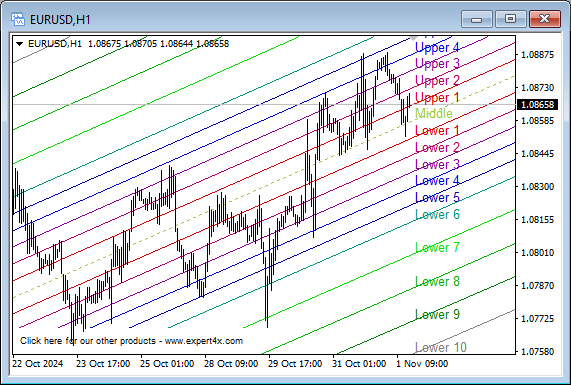This screenshot has width=571, height=385.
Task: Select the Lower 10 channel label
Action: [441, 347]
